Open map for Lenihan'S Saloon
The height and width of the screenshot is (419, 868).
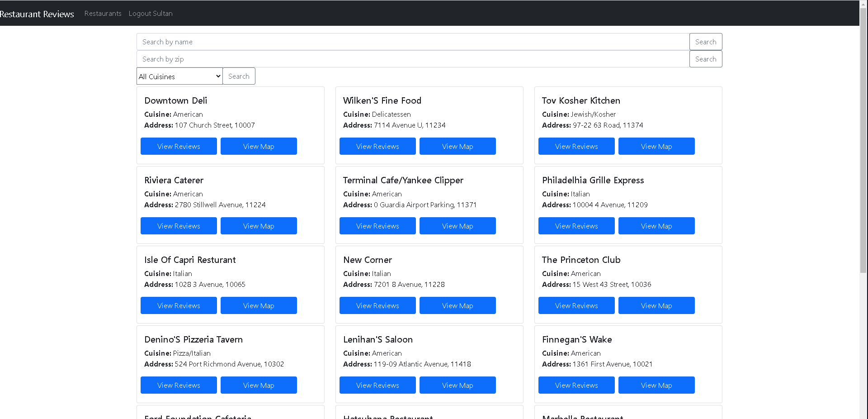(x=458, y=385)
